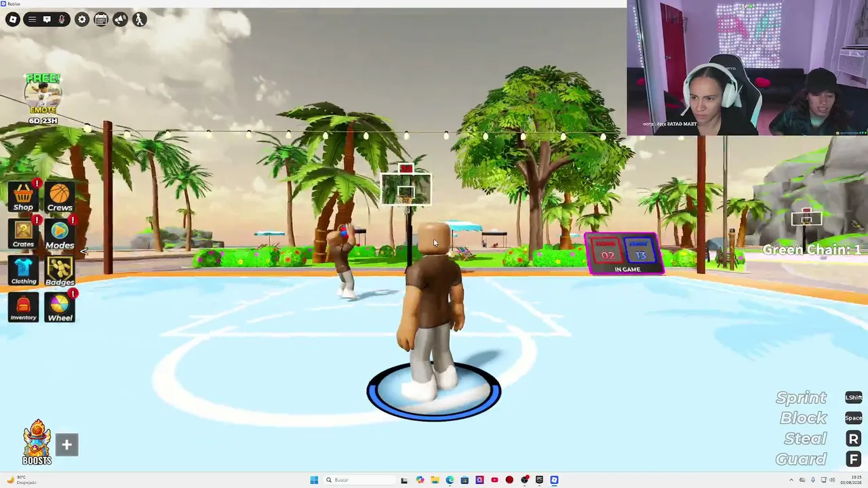868x488 pixels.
Task: Open OBS Studio from the taskbar
Action: coord(524,480)
